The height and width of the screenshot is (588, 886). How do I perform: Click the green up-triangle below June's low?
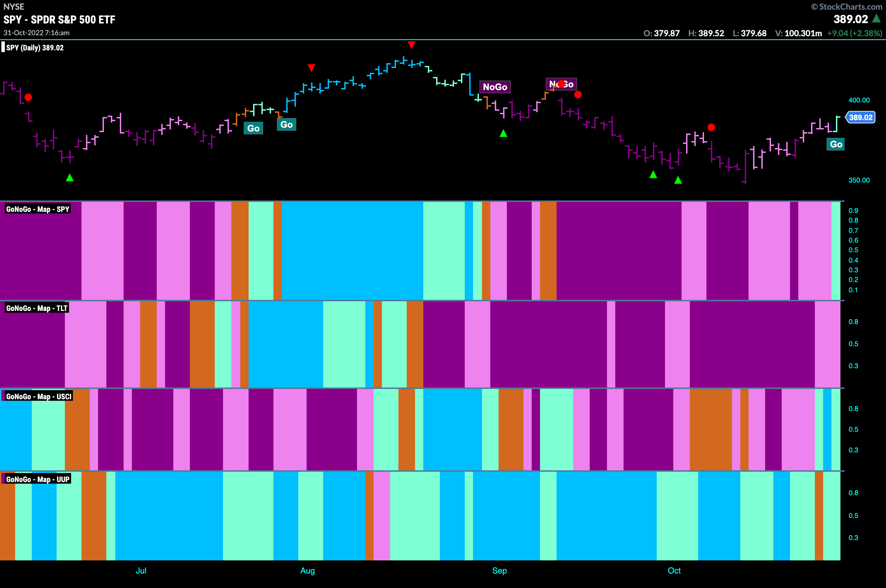pyautogui.click(x=70, y=178)
